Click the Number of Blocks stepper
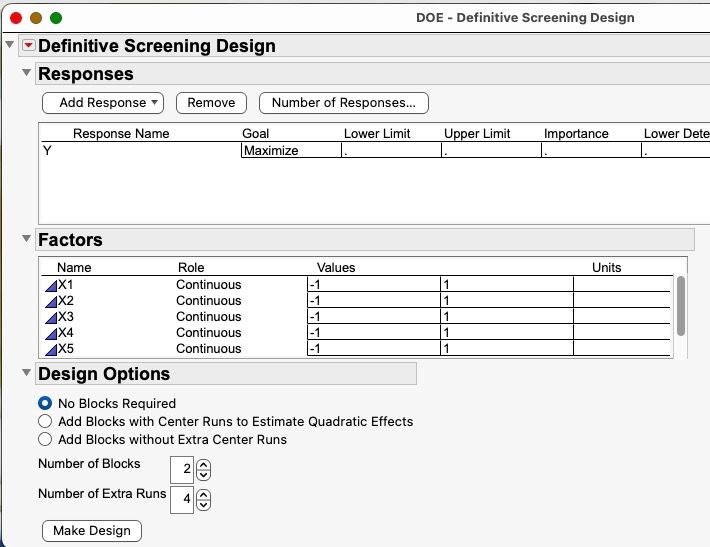 coord(204,469)
